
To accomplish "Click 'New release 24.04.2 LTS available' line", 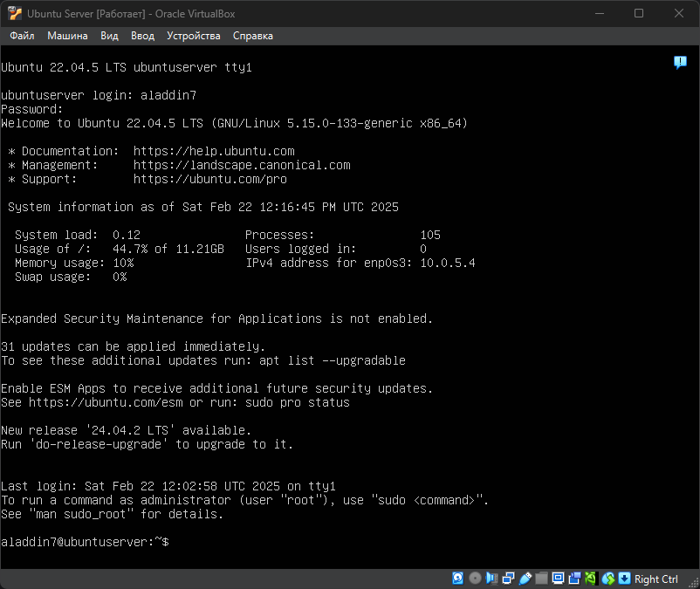I will coord(127,430).
